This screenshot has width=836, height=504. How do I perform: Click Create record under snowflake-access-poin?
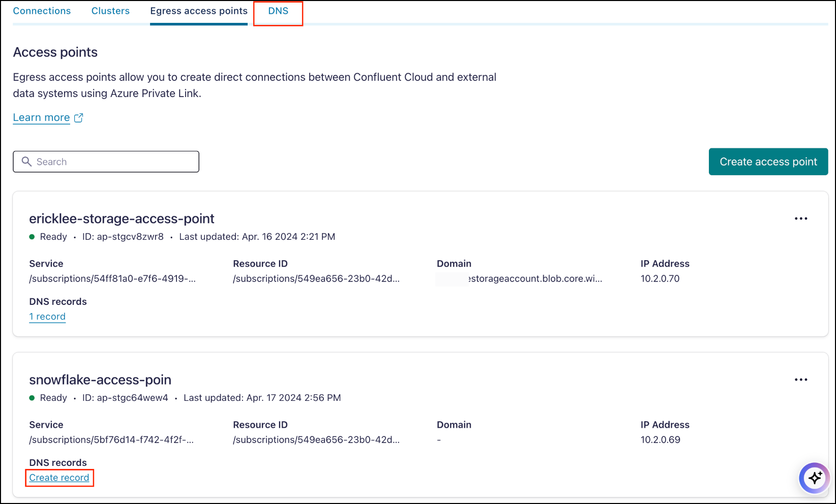pos(59,478)
